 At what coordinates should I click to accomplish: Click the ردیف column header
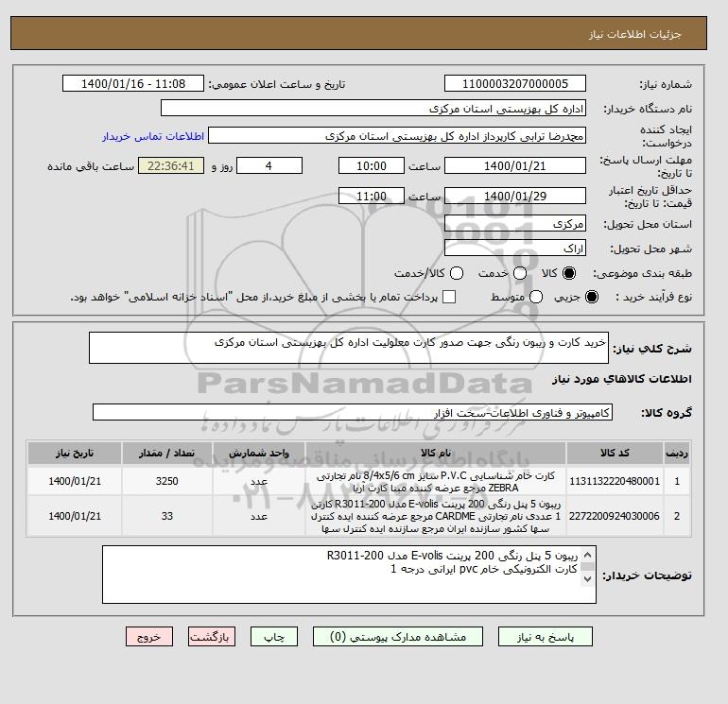[677, 454]
